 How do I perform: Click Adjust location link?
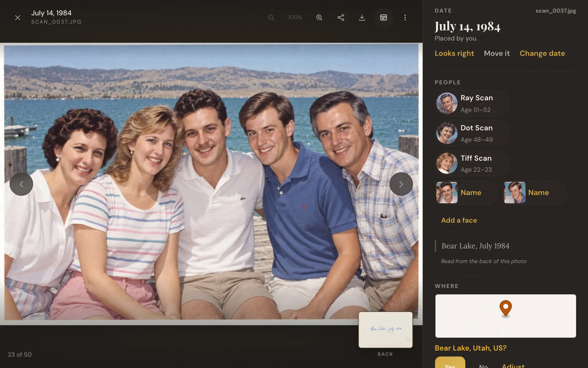point(513,365)
